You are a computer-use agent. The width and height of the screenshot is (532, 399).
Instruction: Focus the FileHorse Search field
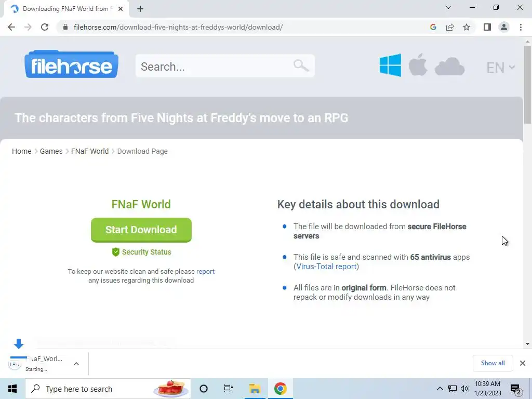coord(225,66)
